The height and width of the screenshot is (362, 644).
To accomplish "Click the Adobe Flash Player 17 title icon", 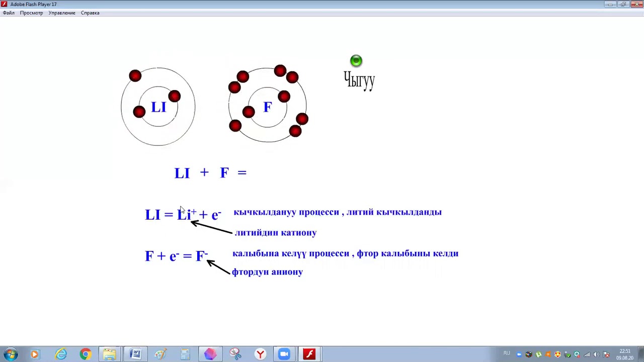I will coord(4,4).
